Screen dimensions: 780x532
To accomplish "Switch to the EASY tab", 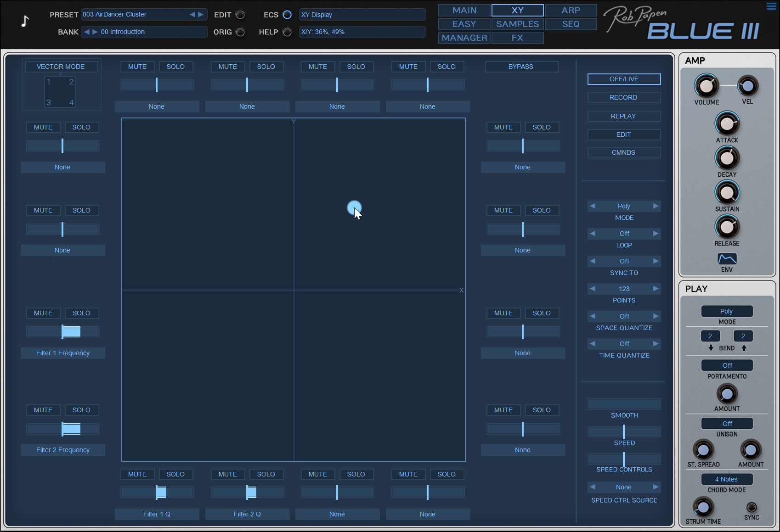I will [x=464, y=24].
